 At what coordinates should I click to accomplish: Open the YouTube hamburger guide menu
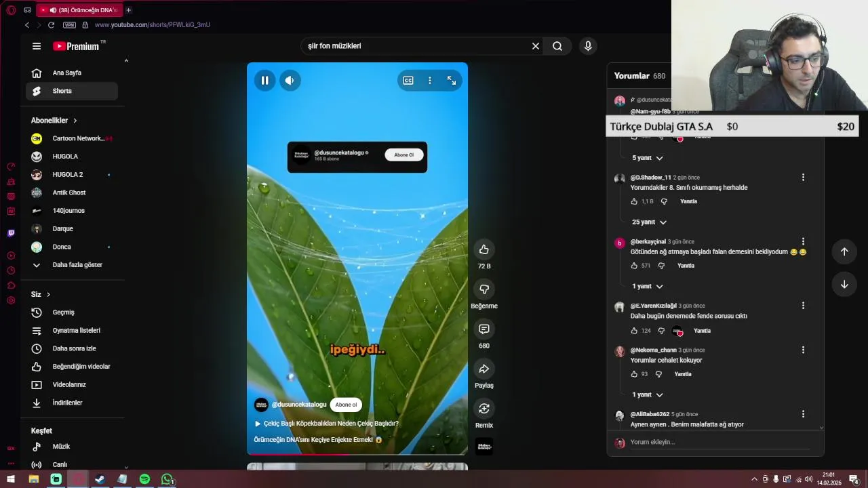[37, 46]
